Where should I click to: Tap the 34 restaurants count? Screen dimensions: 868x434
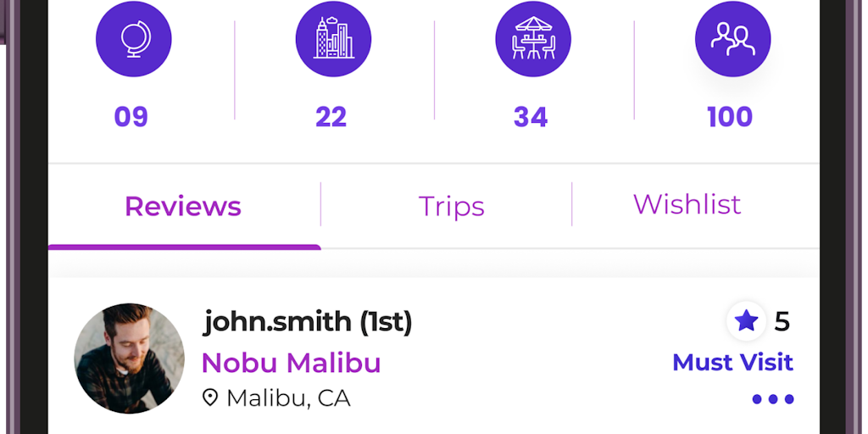pyautogui.click(x=531, y=117)
